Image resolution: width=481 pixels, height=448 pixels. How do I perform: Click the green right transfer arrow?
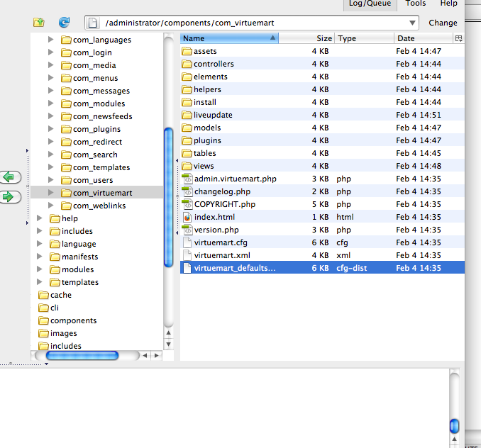point(9,197)
